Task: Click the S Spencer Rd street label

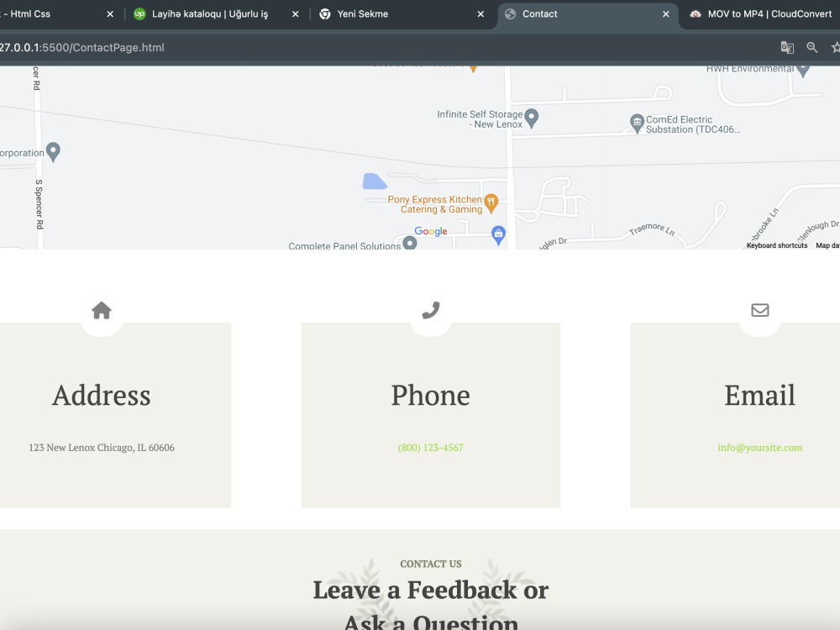Action: pyautogui.click(x=39, y=204)
